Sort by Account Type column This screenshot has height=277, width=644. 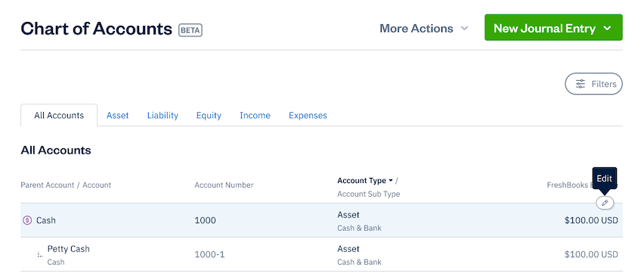tap(365, 181)
